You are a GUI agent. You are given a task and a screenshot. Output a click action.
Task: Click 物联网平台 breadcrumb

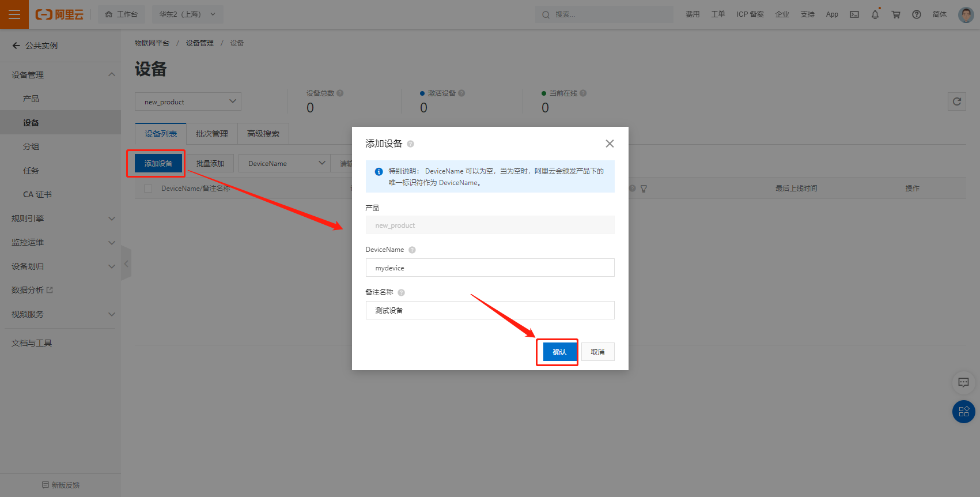[x=152, y=43]
